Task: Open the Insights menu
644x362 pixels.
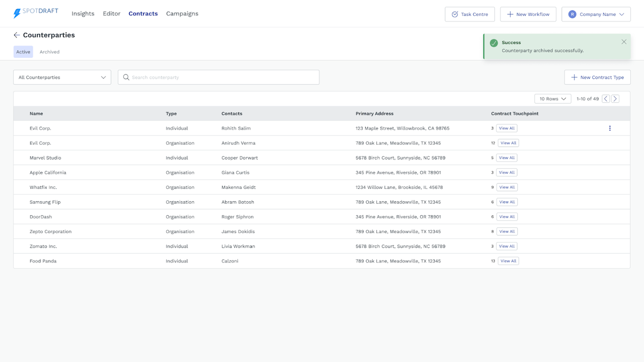Action: (83, 14)
